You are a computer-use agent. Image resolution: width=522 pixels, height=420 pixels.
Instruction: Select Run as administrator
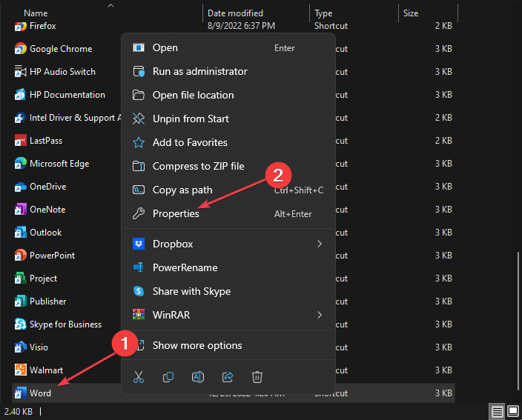coord(228,72)
